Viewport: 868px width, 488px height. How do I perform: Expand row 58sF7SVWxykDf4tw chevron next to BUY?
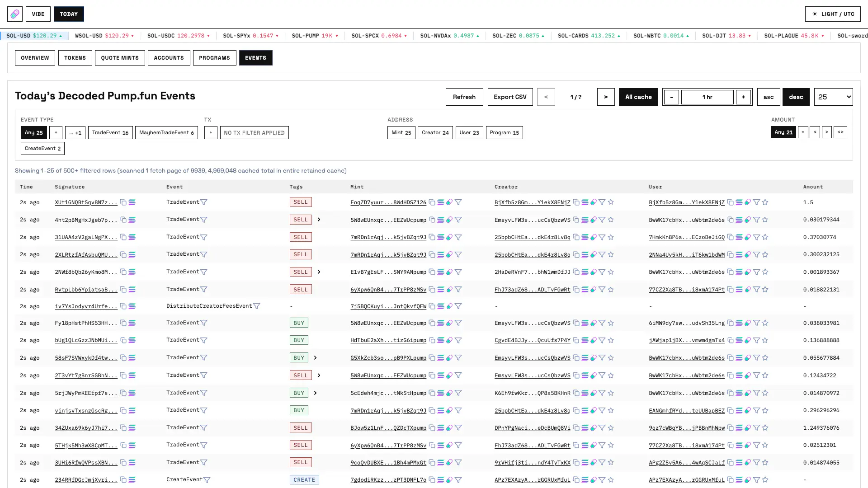click(315, 358)
